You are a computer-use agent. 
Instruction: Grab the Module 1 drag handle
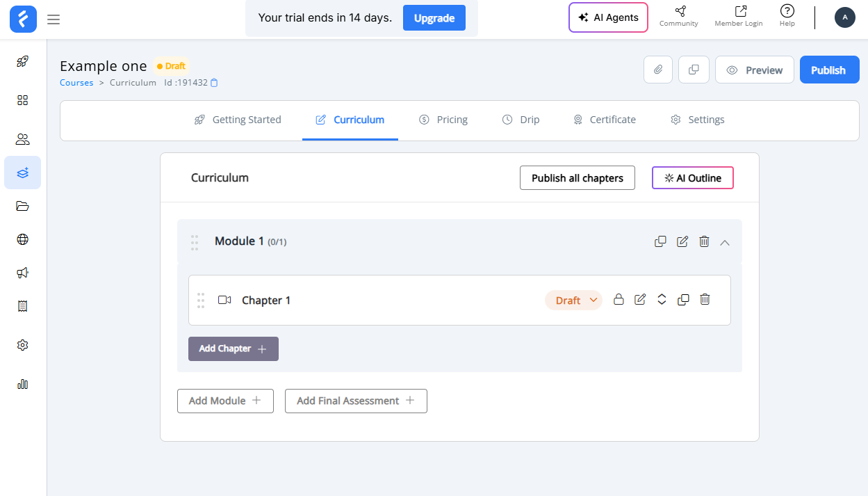(195, 242)
